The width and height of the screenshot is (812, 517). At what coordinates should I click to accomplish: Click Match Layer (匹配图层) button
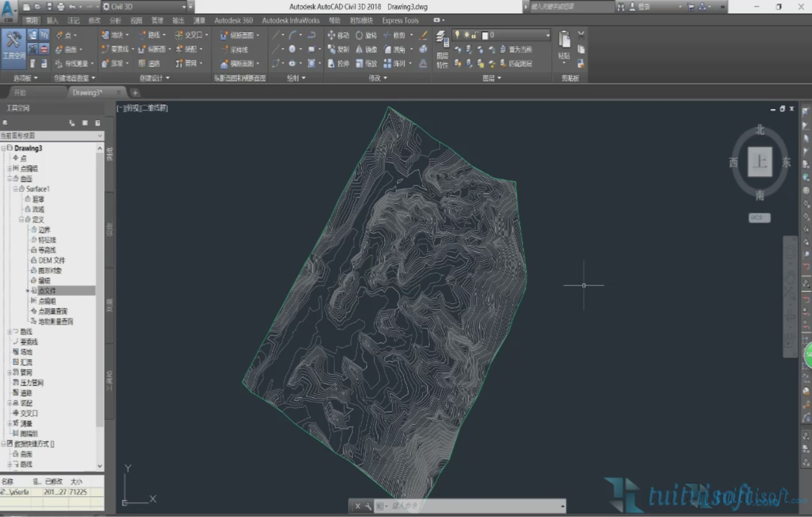pos(516,63)
